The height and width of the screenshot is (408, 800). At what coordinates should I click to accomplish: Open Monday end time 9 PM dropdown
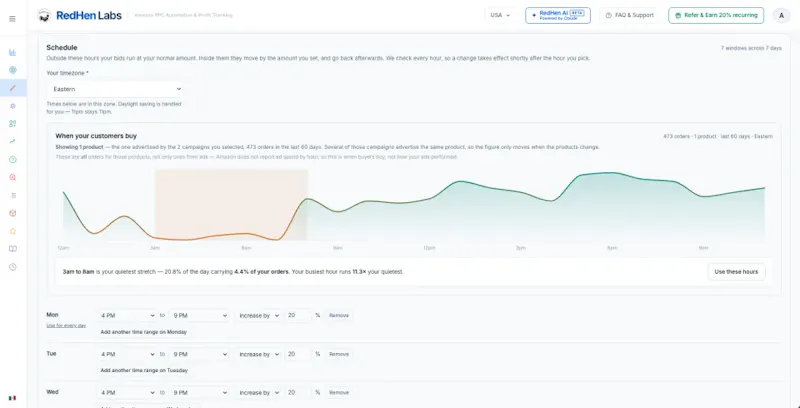point(199,316)
